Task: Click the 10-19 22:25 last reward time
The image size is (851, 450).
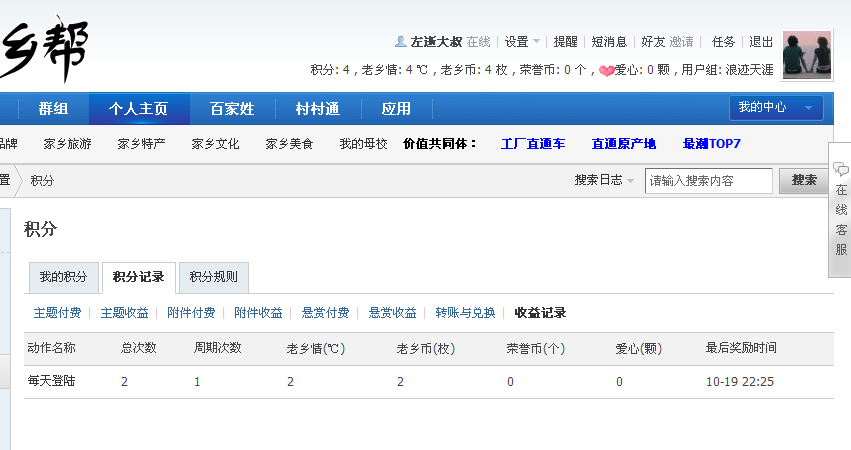Action: click(x=740, y=382)
